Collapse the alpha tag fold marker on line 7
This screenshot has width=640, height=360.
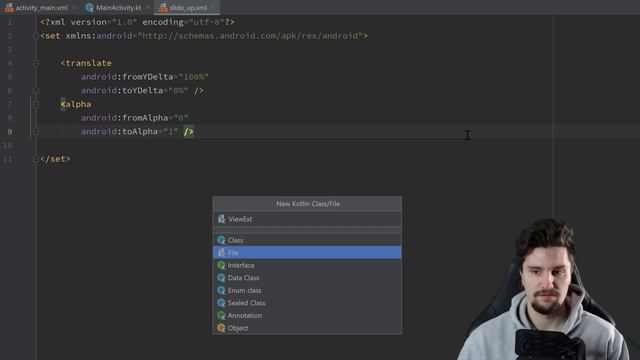tap(36, 104)
